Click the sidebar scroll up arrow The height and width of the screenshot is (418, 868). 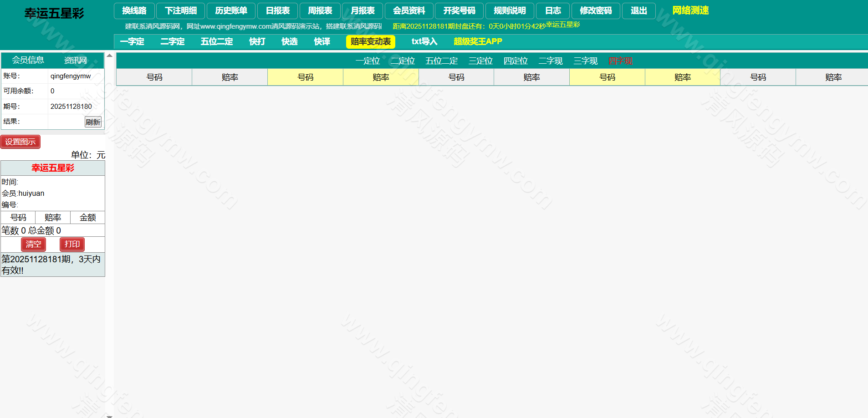pyautogui.click(x=109, y=56)
